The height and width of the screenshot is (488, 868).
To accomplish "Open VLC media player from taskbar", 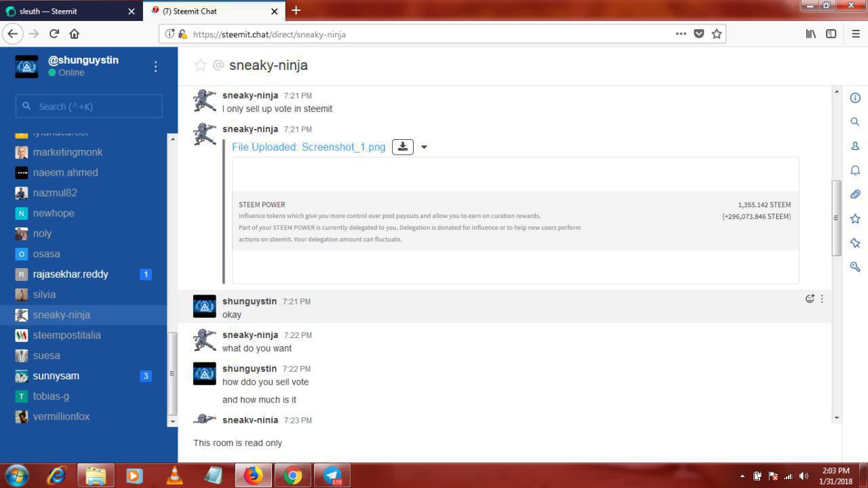I will [x=174, y=475].
